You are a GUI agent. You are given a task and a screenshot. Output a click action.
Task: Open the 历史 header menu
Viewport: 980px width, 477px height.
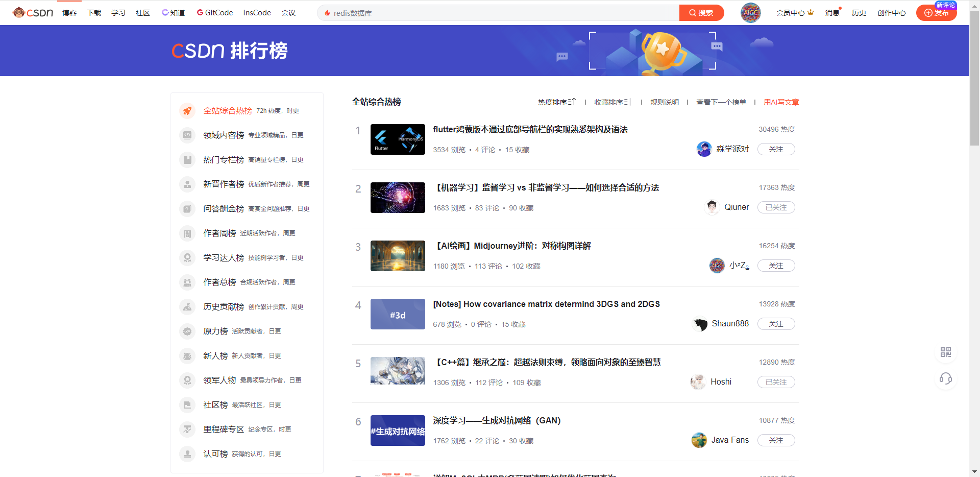[x=859, y=13]
